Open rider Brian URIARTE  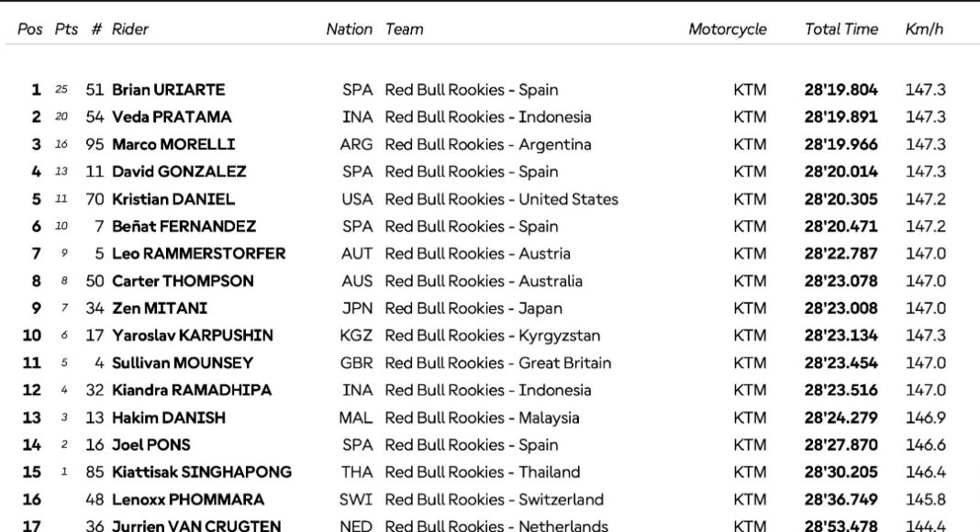[x=168, y=90]
